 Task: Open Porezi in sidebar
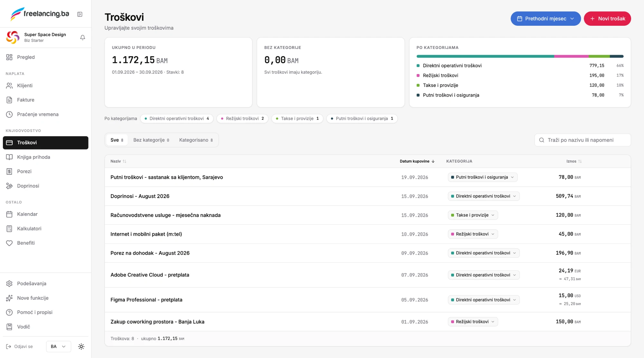[x=46, y=171]
